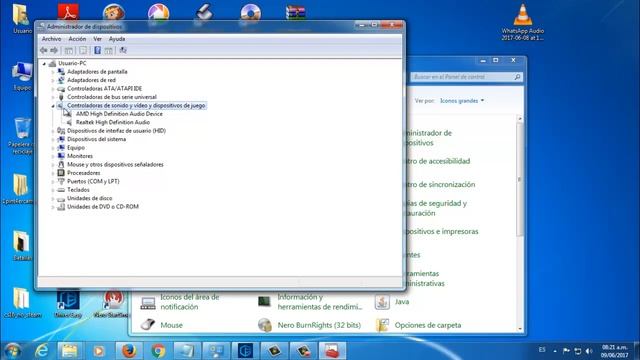Select Puertos (COM y LPT)
The height and width of the screenshot is (360, 640).
(x=93, y=181)
